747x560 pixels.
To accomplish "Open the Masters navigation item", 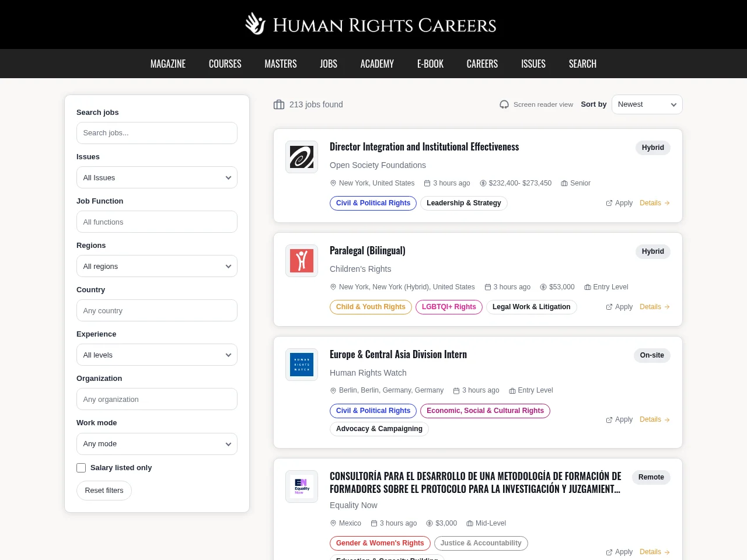I will click(x=281, y=64).
